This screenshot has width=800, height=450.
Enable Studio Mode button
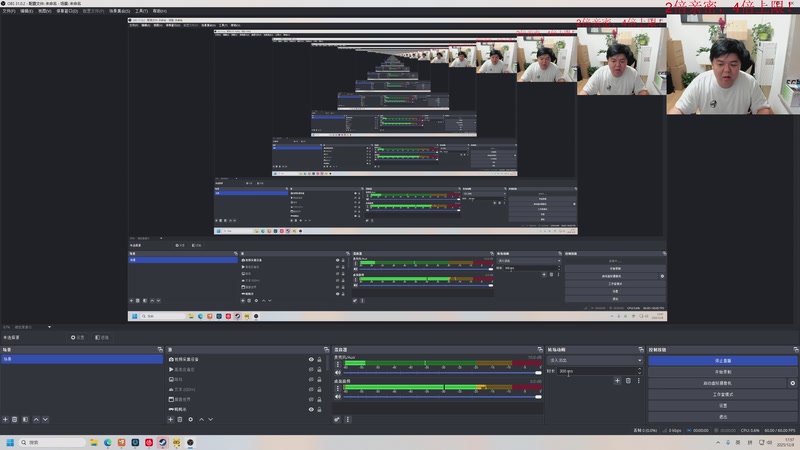pyautogui.click(x=722, y=394)
